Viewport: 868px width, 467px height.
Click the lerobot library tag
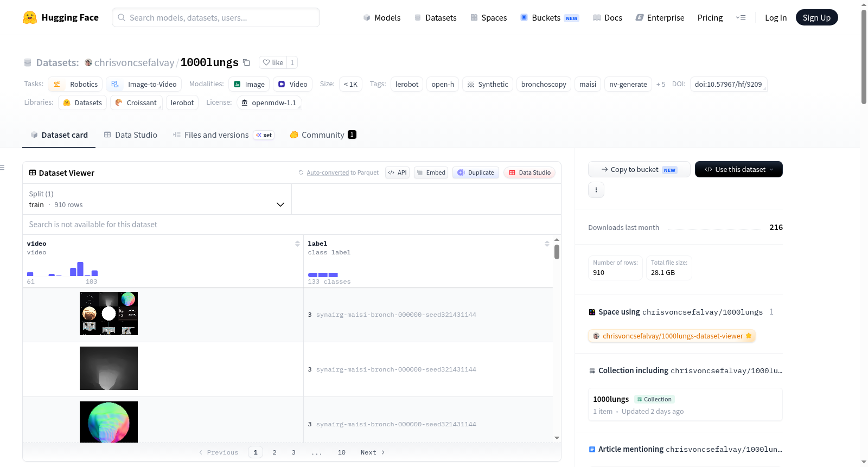[x=182, y=103]
